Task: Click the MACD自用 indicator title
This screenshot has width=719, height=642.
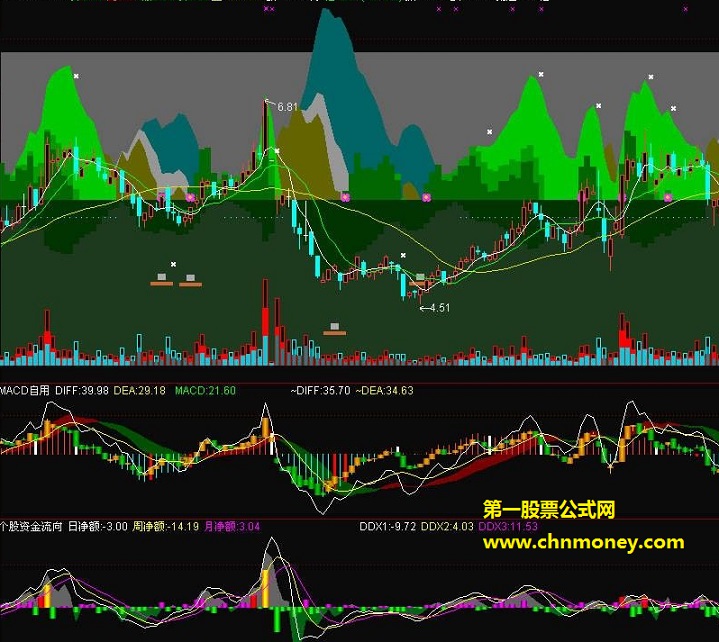Action: pyautogui.click(x=24, y=390)
